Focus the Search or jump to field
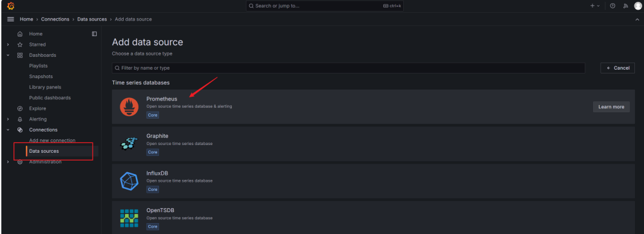Screen dimensions: 644x234 click(325, 6)
